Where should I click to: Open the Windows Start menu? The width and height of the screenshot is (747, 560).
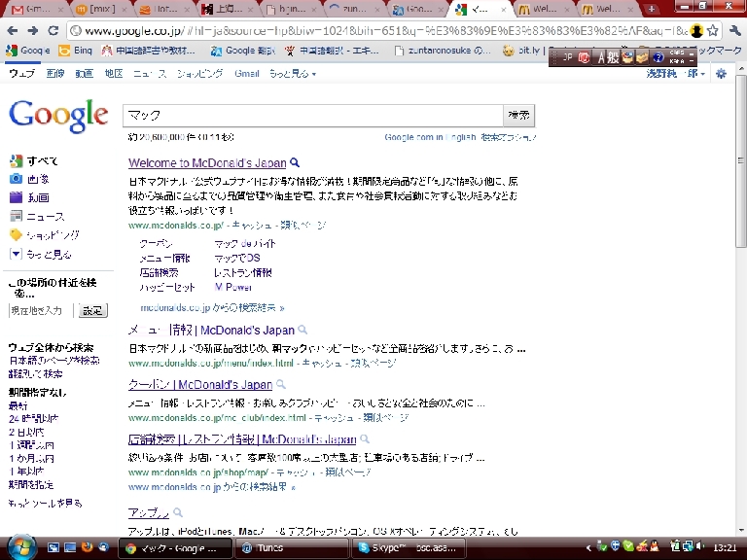[x=21, y=547]
